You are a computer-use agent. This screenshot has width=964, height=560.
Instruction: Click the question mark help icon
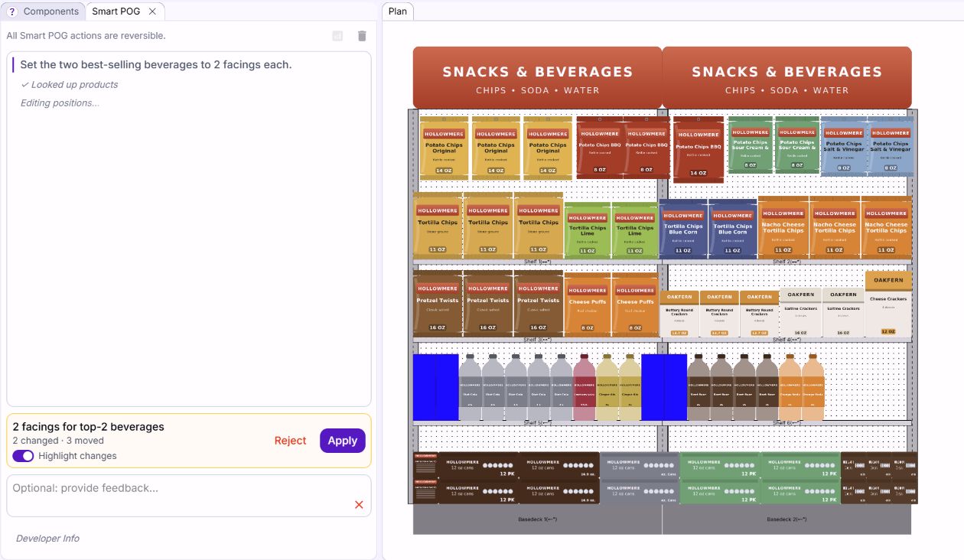tap(11, 11)
